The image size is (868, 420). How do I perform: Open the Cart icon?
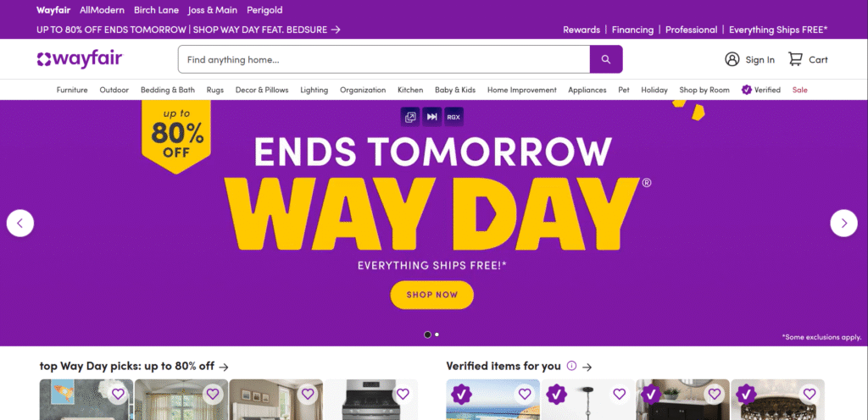(795, 59)
